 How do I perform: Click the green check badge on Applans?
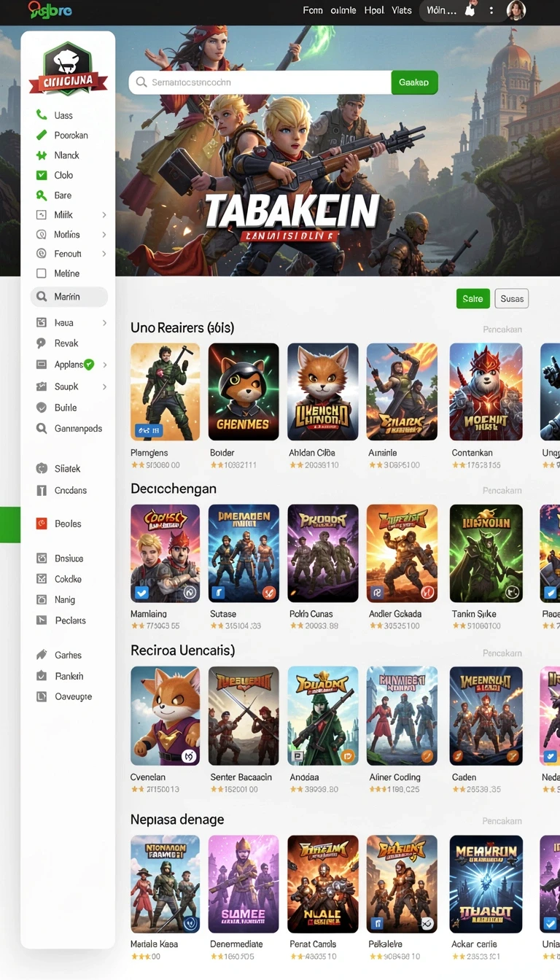[x=89, y=364]
